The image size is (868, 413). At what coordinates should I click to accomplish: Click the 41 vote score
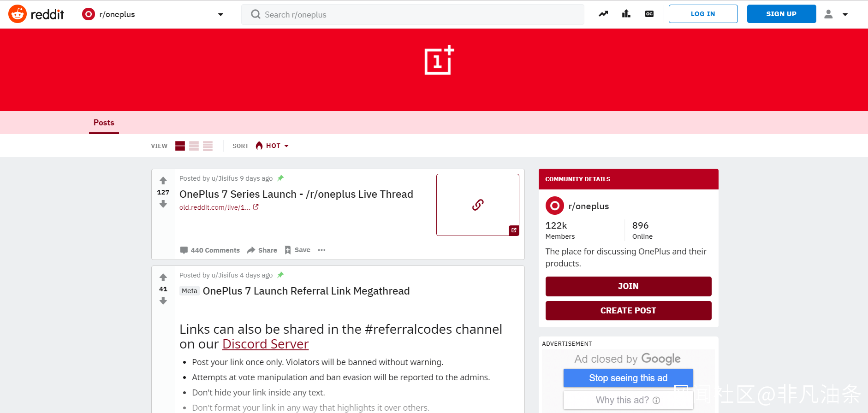[x=163, y=289]
